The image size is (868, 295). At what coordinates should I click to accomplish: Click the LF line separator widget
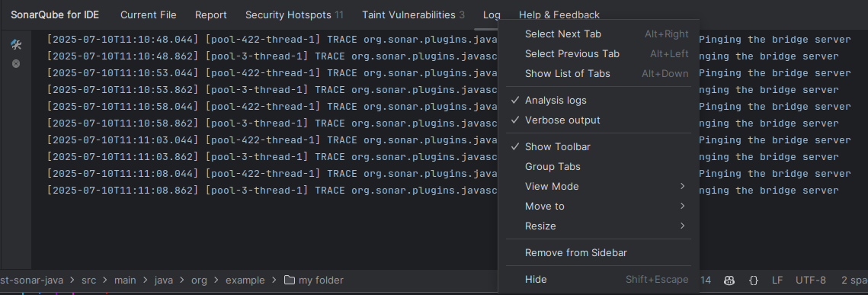(777, 280)
